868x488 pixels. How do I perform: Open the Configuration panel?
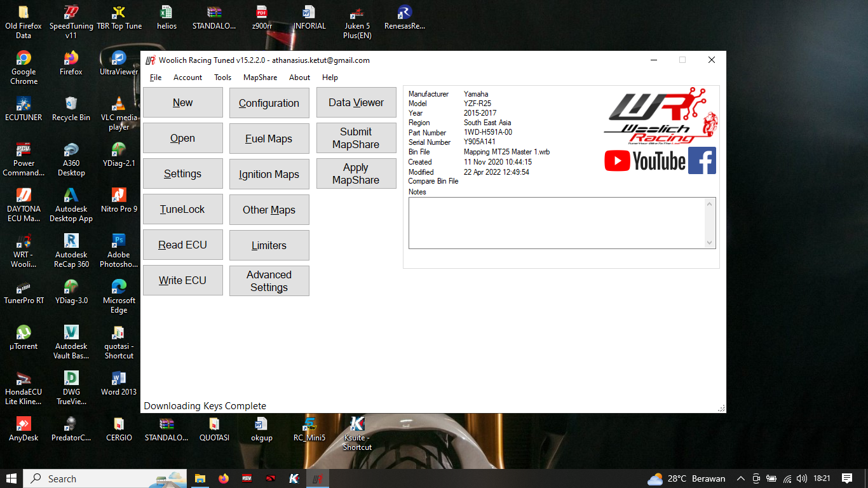click(x=269, y=103)
